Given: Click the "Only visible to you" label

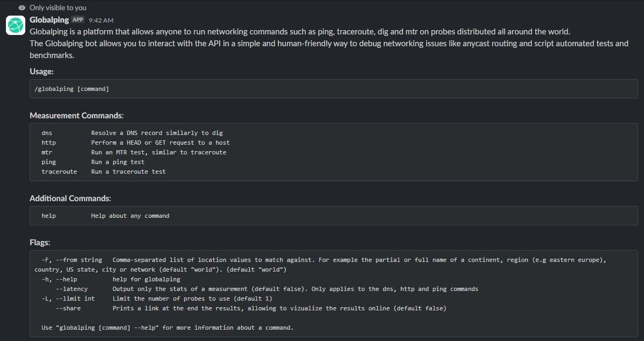Looking at the screenshot, I should (58, 8).
